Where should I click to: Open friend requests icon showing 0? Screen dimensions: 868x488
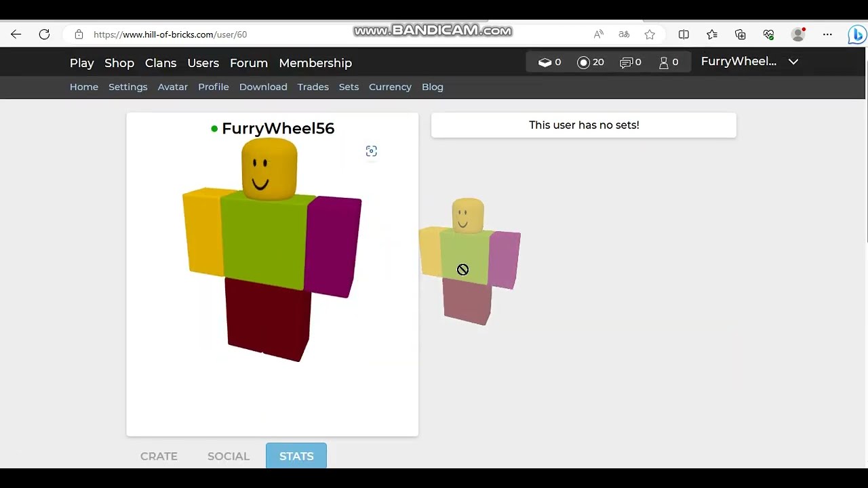(x=669, y=62)
